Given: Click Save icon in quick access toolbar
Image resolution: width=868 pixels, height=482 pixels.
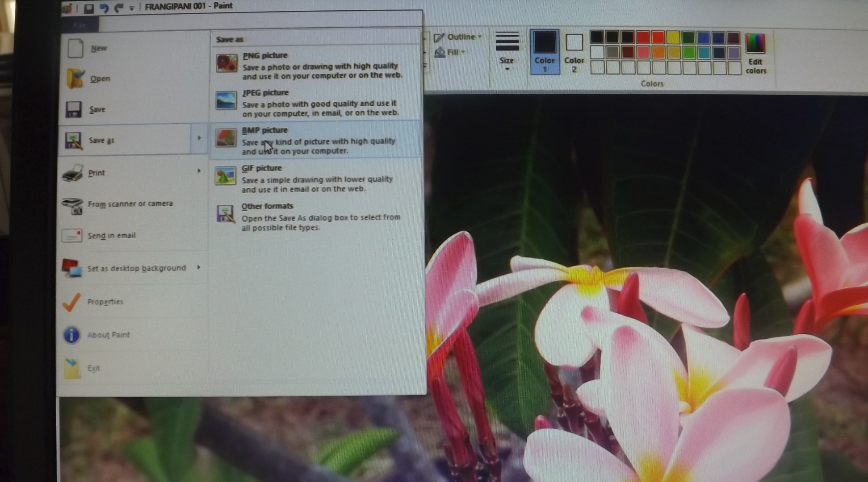Looking at the screenshot, I should pyautogui.click(x=88, y=8).
